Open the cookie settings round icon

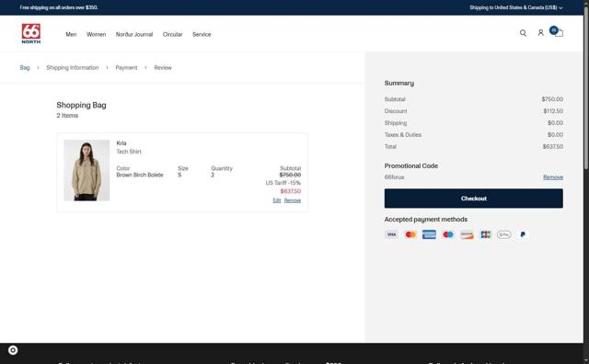pos(13,350)
